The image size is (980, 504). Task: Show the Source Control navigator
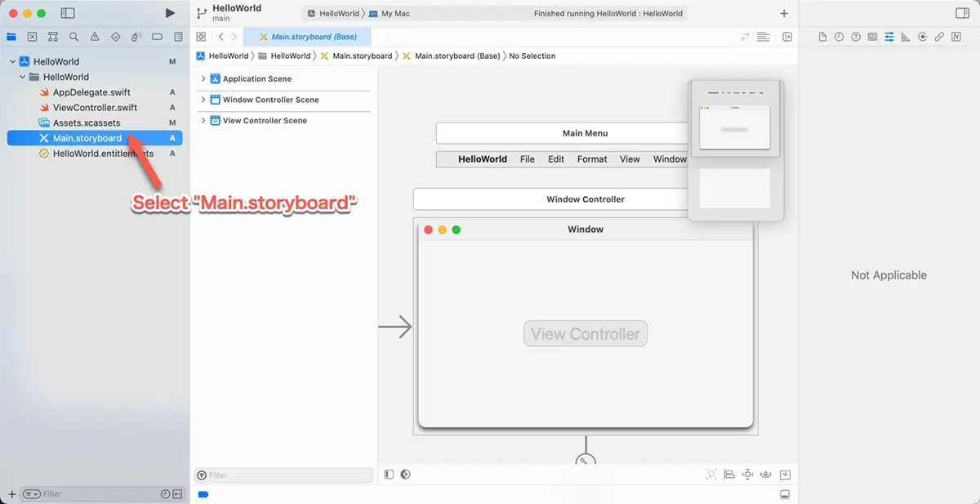coord(32,37)
